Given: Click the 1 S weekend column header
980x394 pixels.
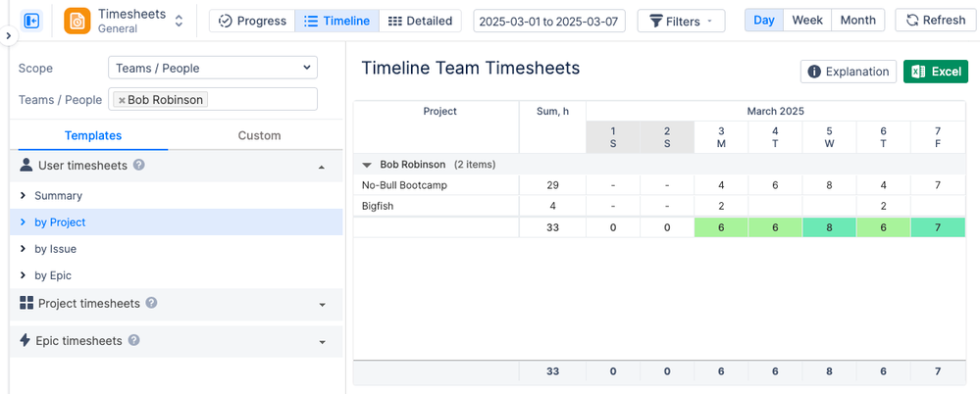Looking at the screenshot, I should coord(613,137).
